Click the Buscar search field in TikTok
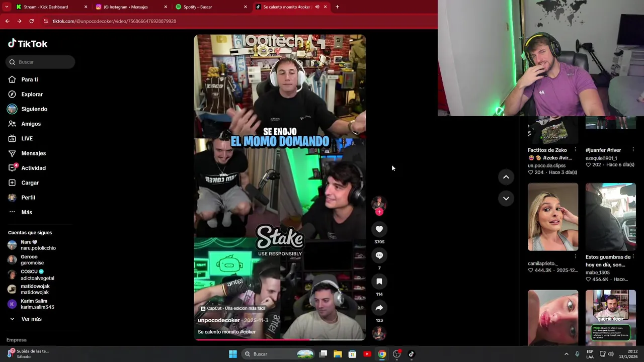 pos(40,62)
